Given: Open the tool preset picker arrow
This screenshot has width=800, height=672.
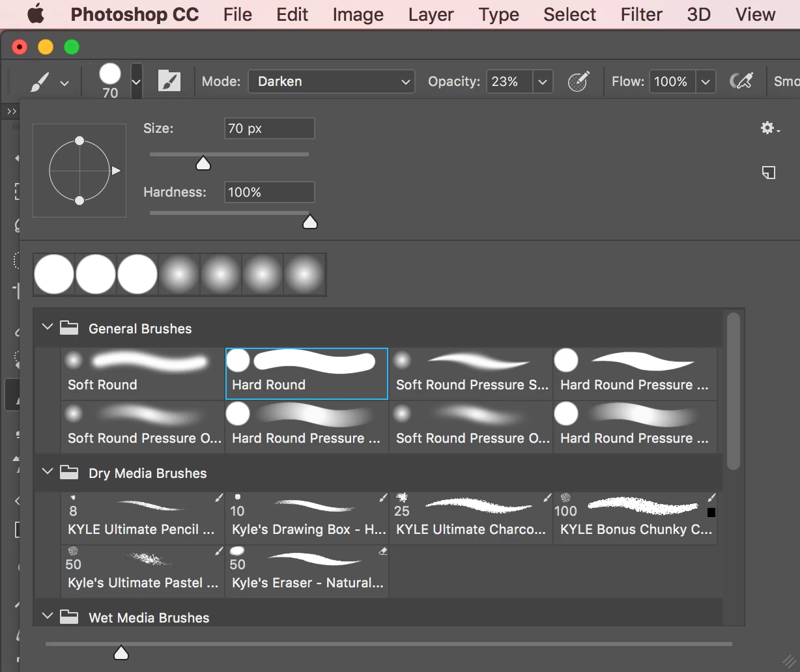Looking at the screenshot, I should 64,83.
